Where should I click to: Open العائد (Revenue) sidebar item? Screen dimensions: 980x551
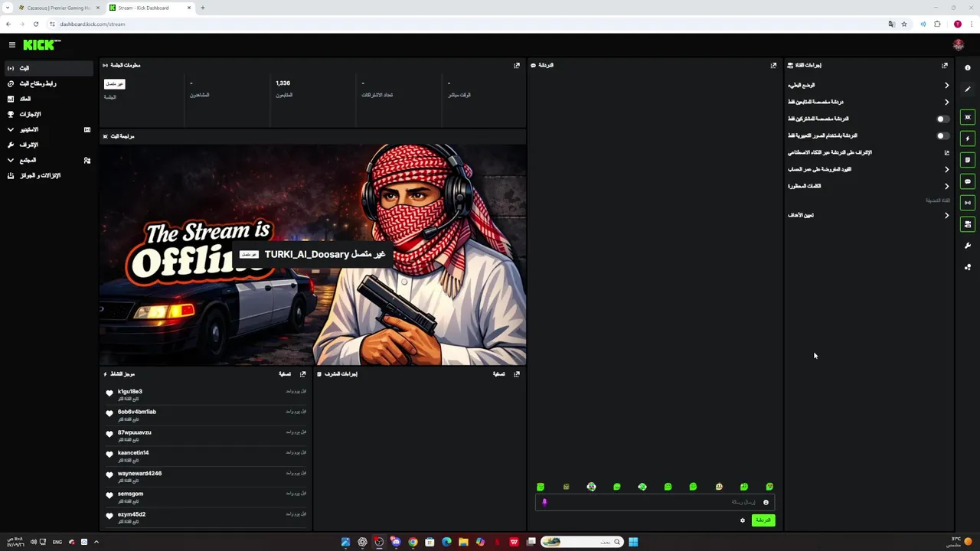48,99
